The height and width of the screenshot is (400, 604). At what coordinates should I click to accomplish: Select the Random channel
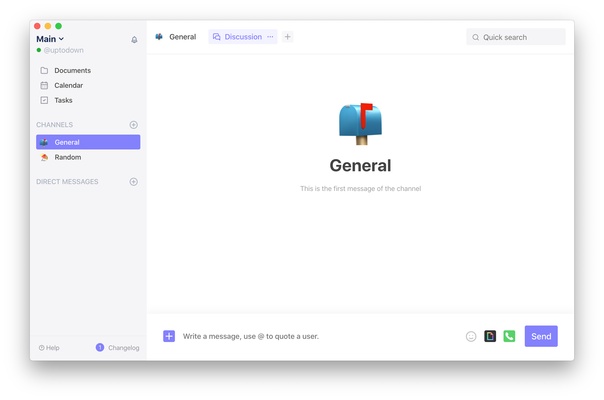click(88, 157)
